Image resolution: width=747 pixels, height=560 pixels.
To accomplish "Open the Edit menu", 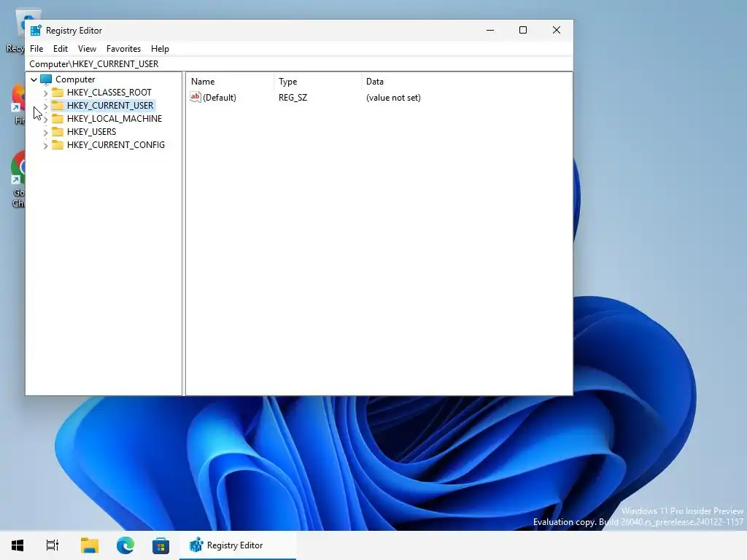I will click(x=60, y=49).
